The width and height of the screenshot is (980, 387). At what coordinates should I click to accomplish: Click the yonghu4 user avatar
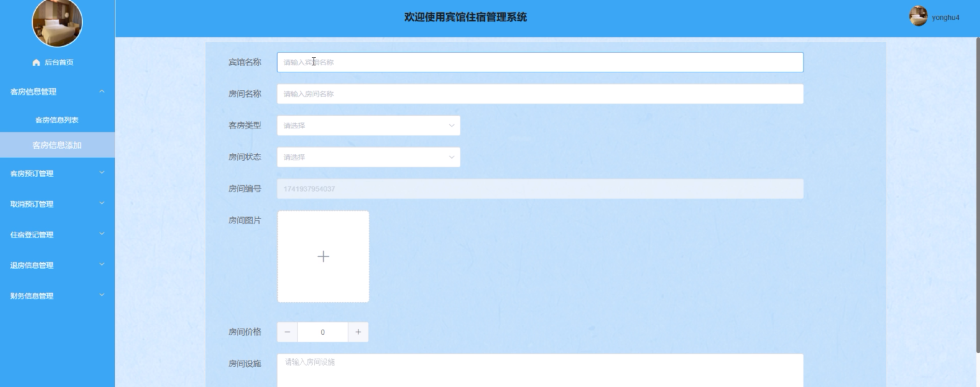(x=918, y=17)
